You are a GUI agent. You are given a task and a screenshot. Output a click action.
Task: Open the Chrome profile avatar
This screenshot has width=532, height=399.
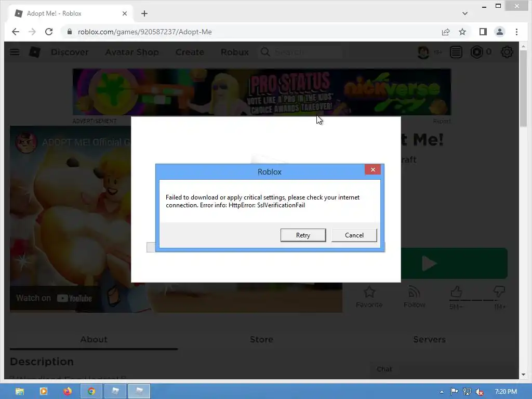pyautogui.click(x=499, y=32)
